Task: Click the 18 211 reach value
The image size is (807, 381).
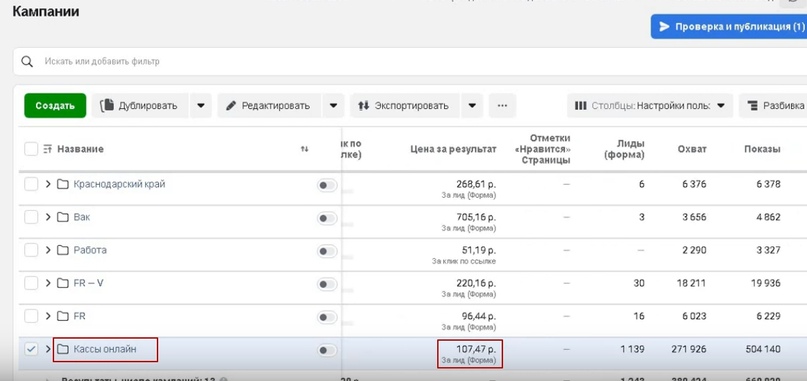Action: pyautogui.click(x=692, y=283)
